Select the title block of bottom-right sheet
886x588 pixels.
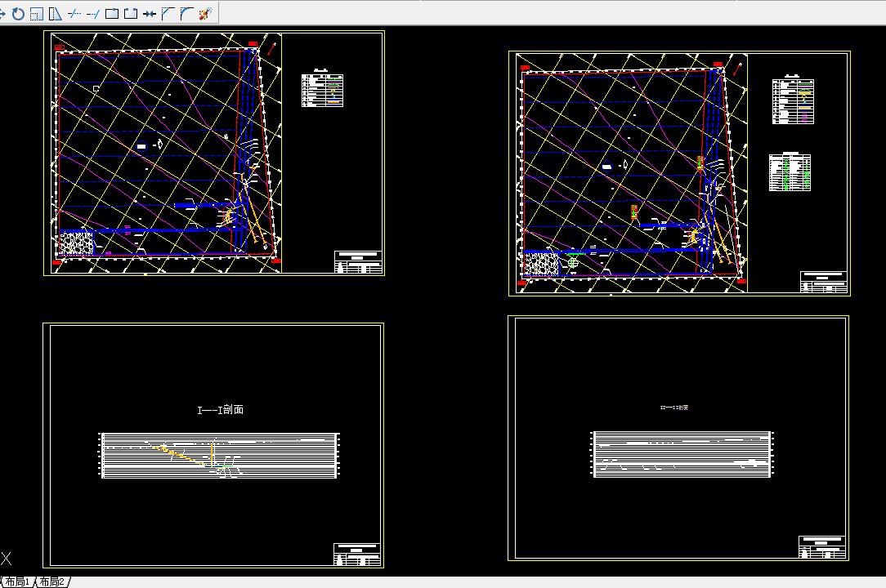tap(822, 547)
